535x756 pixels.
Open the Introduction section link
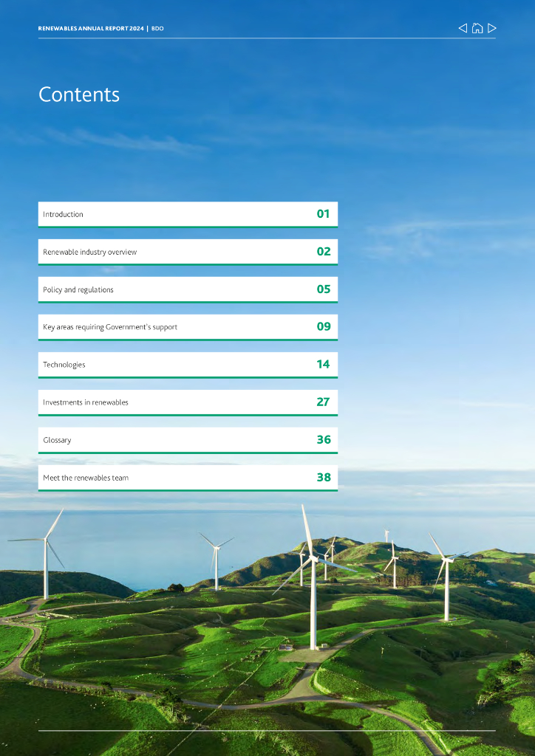coord(64,214)
